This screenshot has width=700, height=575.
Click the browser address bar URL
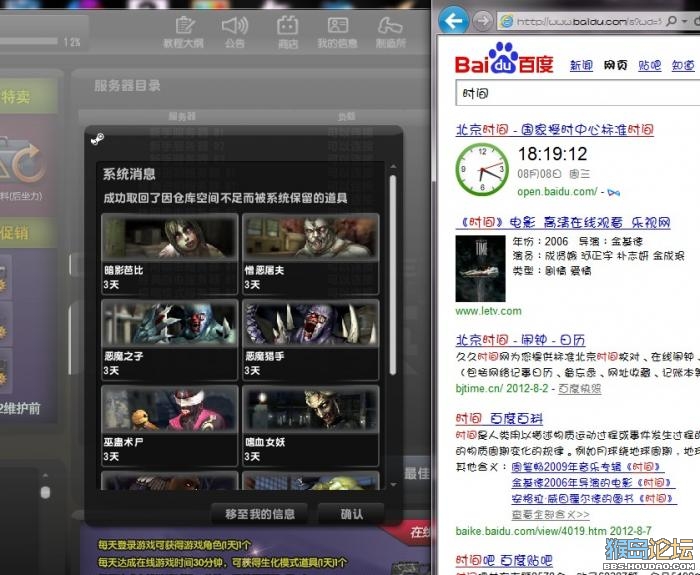pos(588,21)
